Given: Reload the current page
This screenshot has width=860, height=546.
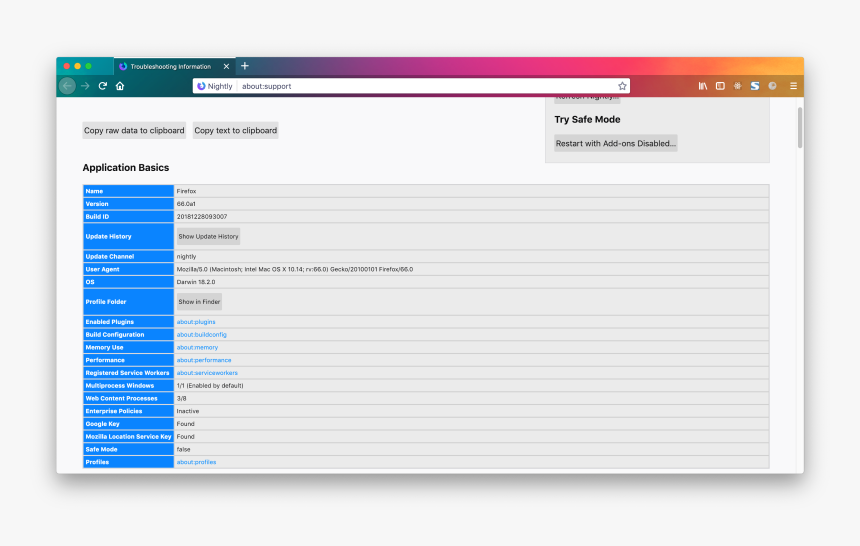Looking at the screenshot, I should pos(103,86).
